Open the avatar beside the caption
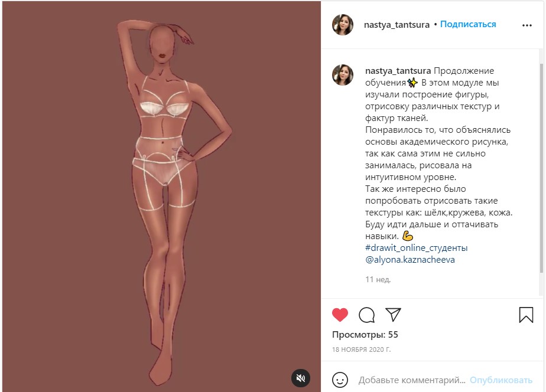Image resolution: width=546 pixels, height=392 pixels. click(x=343, y=75)
